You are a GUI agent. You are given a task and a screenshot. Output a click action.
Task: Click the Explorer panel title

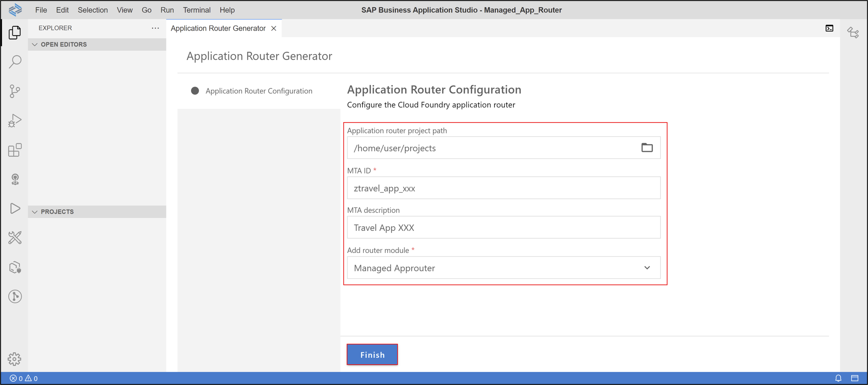coord(55,28)
